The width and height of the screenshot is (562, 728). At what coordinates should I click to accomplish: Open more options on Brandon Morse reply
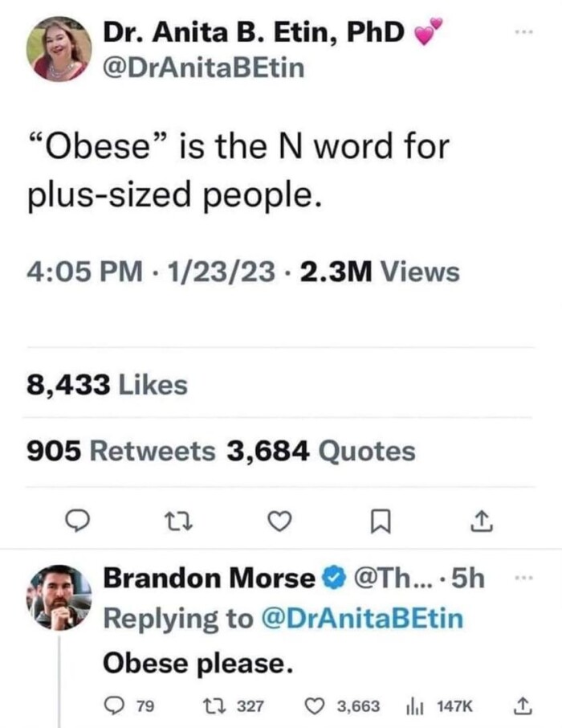pyautogui.click(x=522, y=577)
